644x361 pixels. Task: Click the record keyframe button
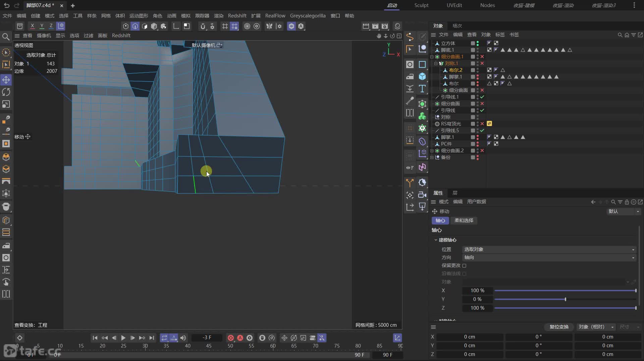point(231,338)
